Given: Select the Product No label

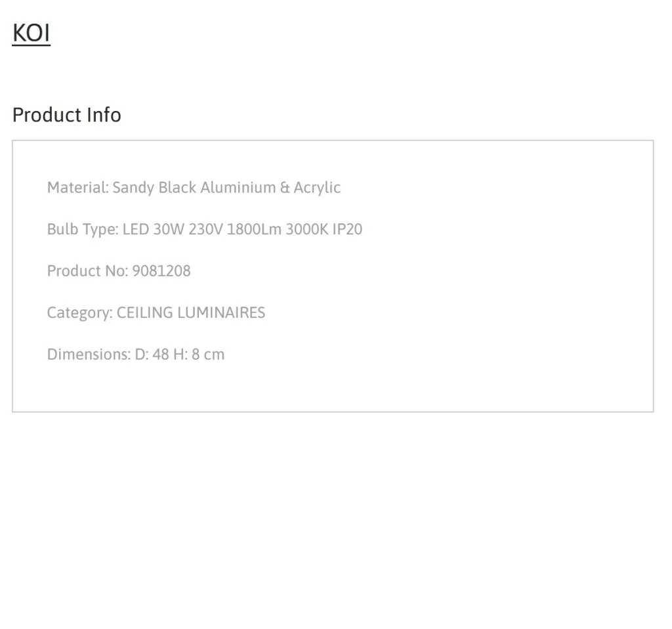Looking at the screenshot, I should point(87,271).
